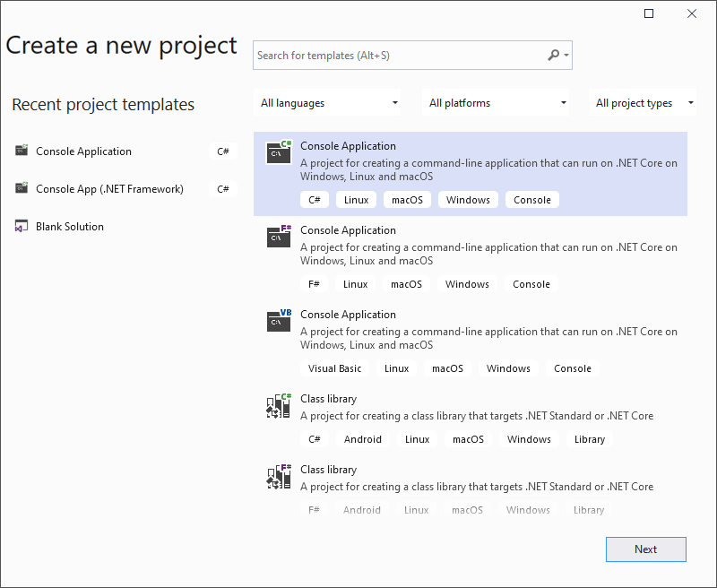
Task: Click "Android" tag in C# Class library row
Action: [363, 439]
